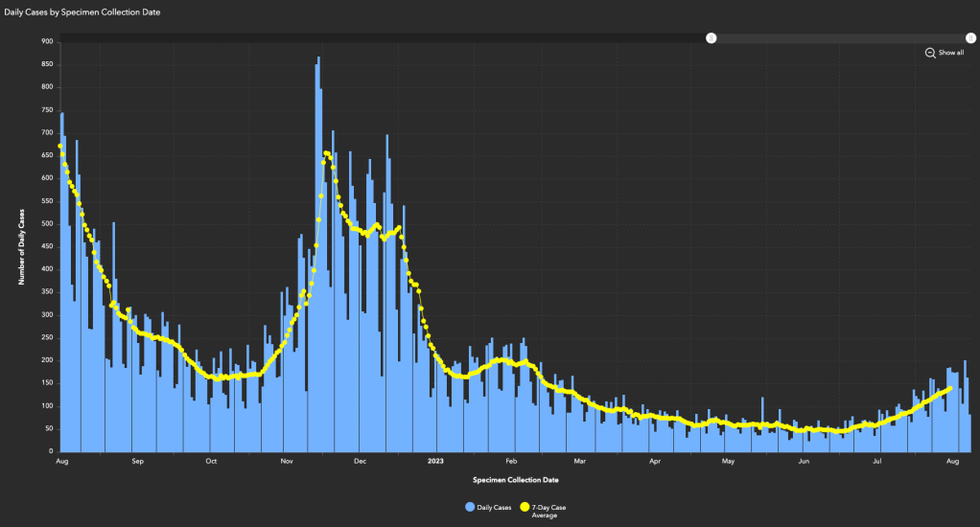The image size is (980, 527).
Task: Click the November peak of the yellow average line
Action: click(327, 153)
